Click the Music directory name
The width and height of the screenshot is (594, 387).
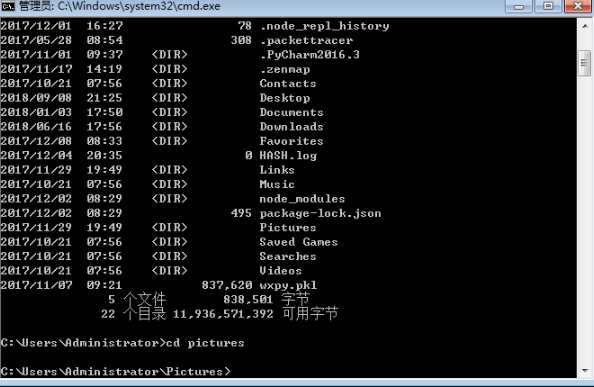tap(277, 184)
